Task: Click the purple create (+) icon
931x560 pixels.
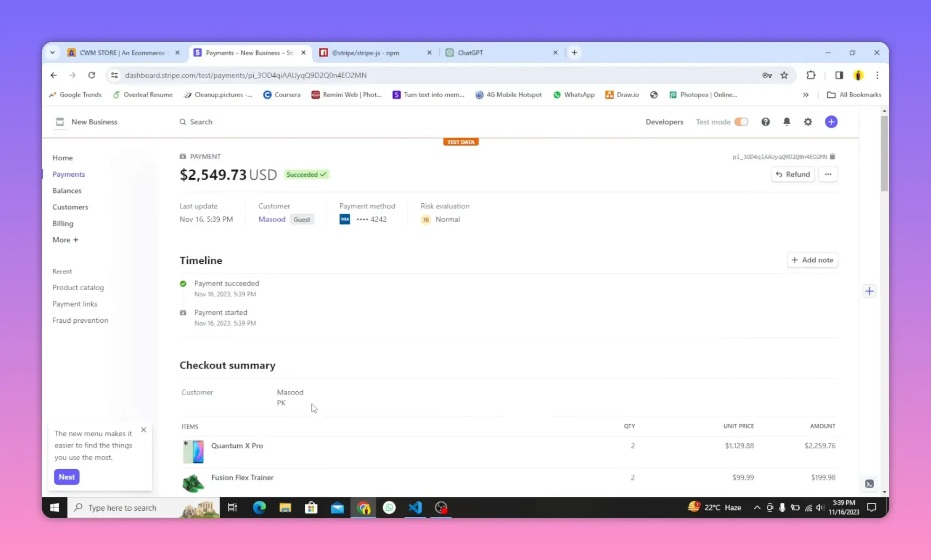Action: point(831,122)
